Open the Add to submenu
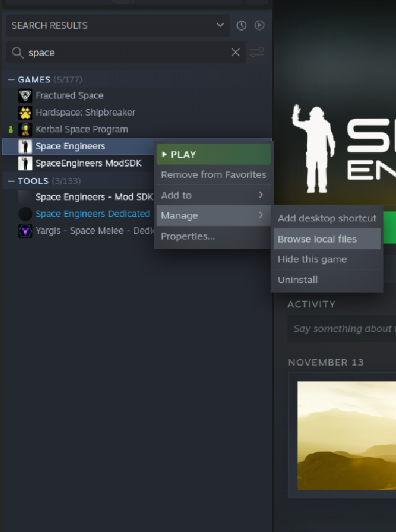The width and height of the screenshot is (396, 532). (x=214, y=195)
